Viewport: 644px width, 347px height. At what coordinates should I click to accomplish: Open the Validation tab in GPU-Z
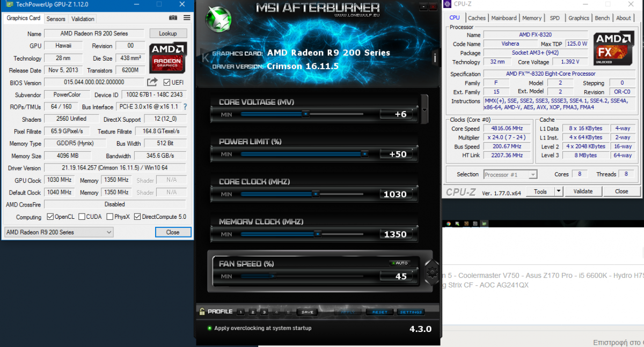pyautogui.click(x=83, y=19)
